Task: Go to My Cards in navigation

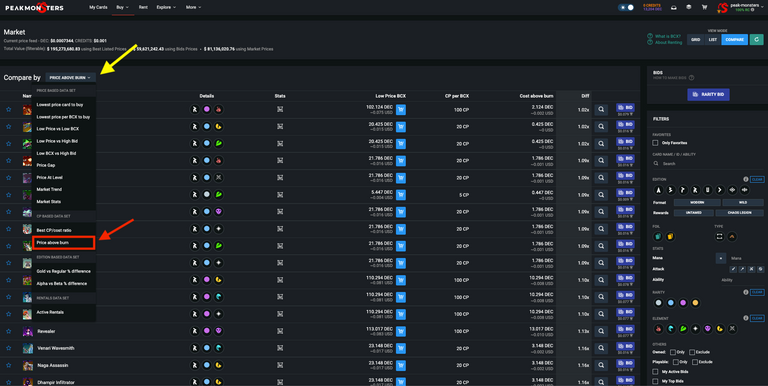Action: click(98, 7)
